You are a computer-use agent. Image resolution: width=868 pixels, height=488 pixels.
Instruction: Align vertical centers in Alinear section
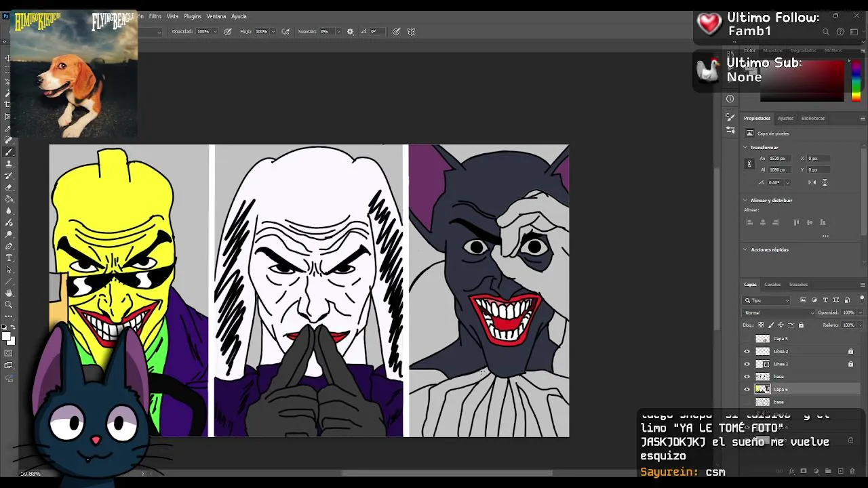coord(810,222)
